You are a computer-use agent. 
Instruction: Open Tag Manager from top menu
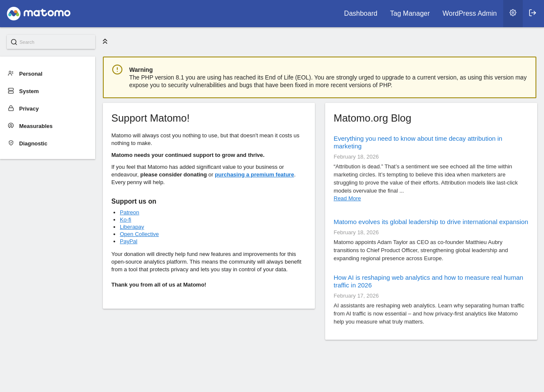410,14
